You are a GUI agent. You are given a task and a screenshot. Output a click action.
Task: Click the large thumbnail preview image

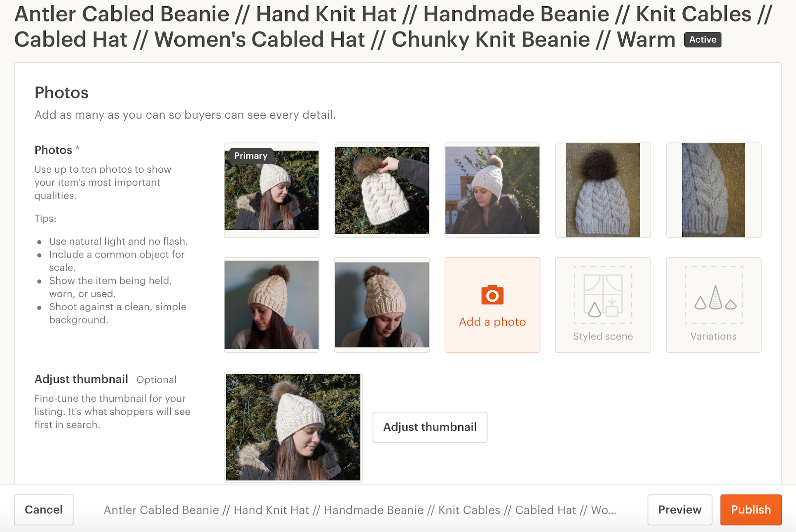click(x=293, y=427)
